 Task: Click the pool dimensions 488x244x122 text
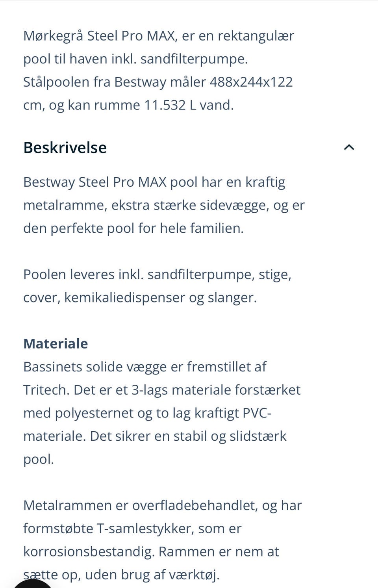251,82
